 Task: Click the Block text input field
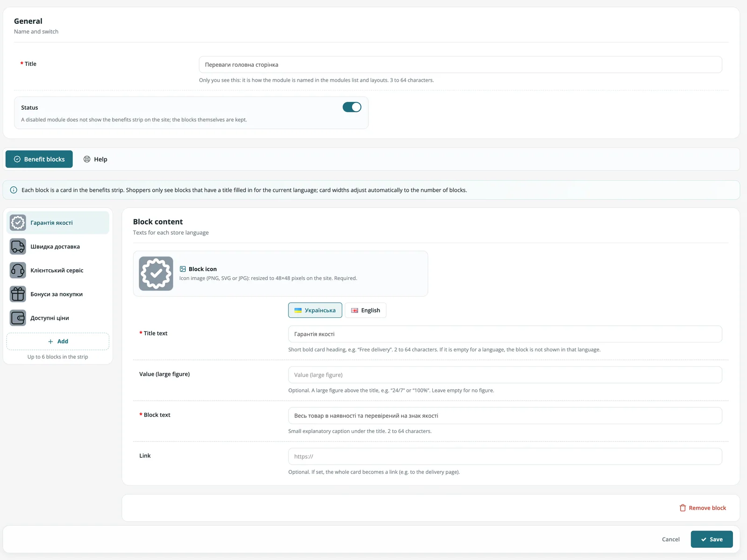[505, 416]
